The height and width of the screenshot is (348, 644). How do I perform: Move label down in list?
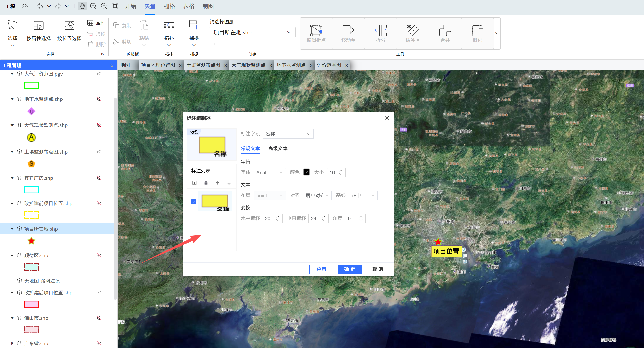pos(229,183)
